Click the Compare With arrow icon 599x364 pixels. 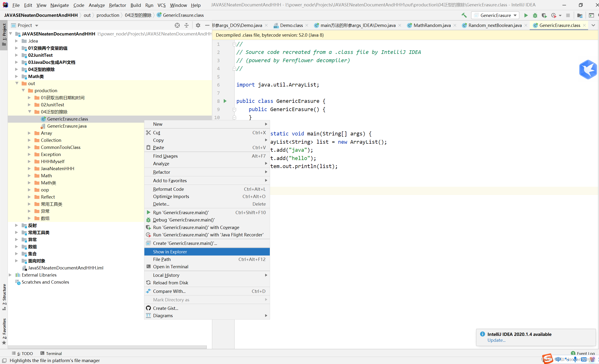pos(149,291)
